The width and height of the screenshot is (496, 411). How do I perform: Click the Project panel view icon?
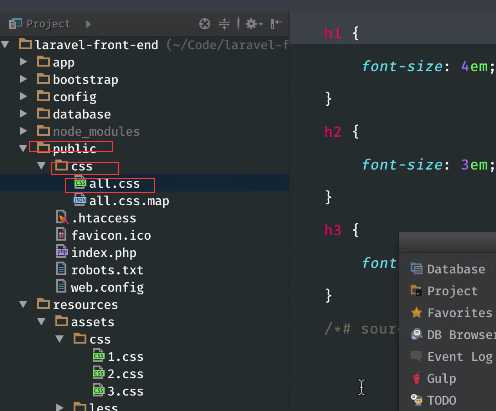(x=15, y=24)
